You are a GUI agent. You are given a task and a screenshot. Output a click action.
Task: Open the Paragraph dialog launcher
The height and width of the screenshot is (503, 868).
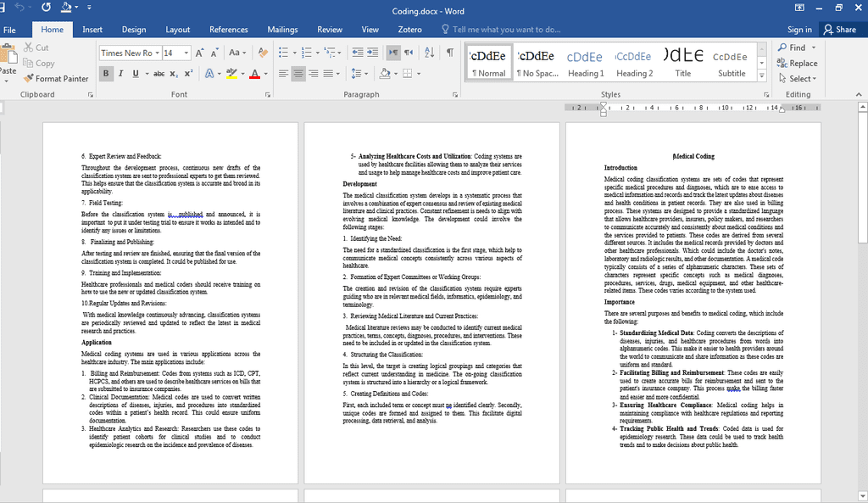click(455, 95)
